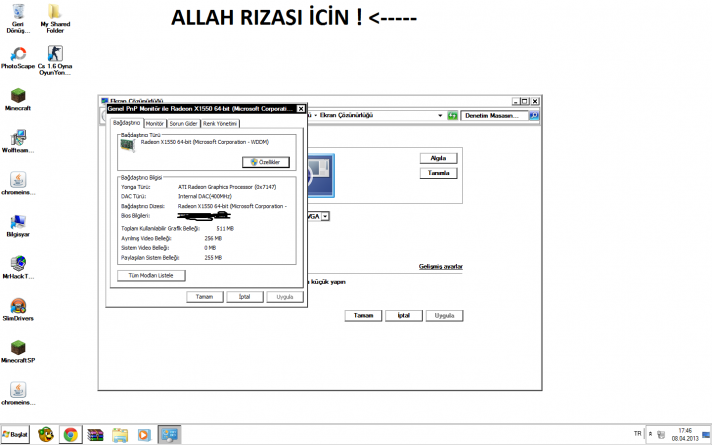The height and width of the screenshot is (445, 712).
Task: Open the MinecraftSP desktop icon
Action: [x=18, y=352]
